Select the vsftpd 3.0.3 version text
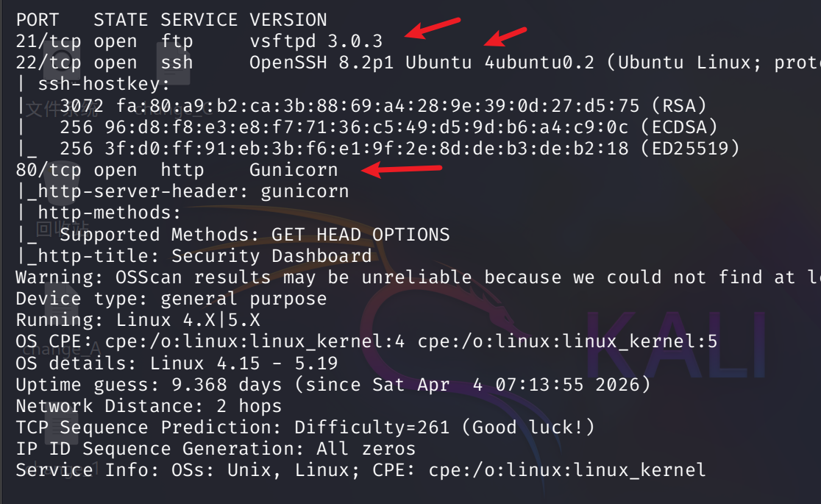Image resolution: width=821 pixels, height=504 pixels. 316,41
